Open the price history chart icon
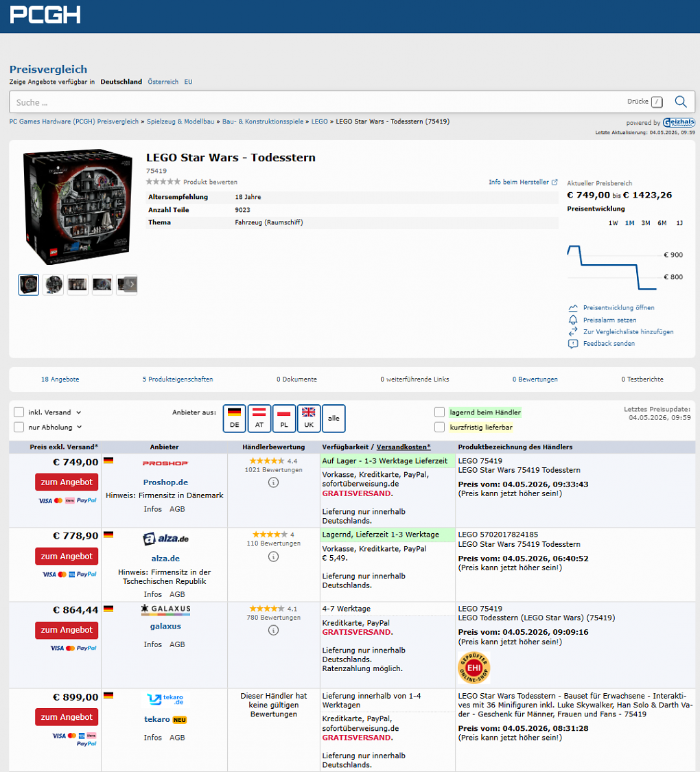 573,307
